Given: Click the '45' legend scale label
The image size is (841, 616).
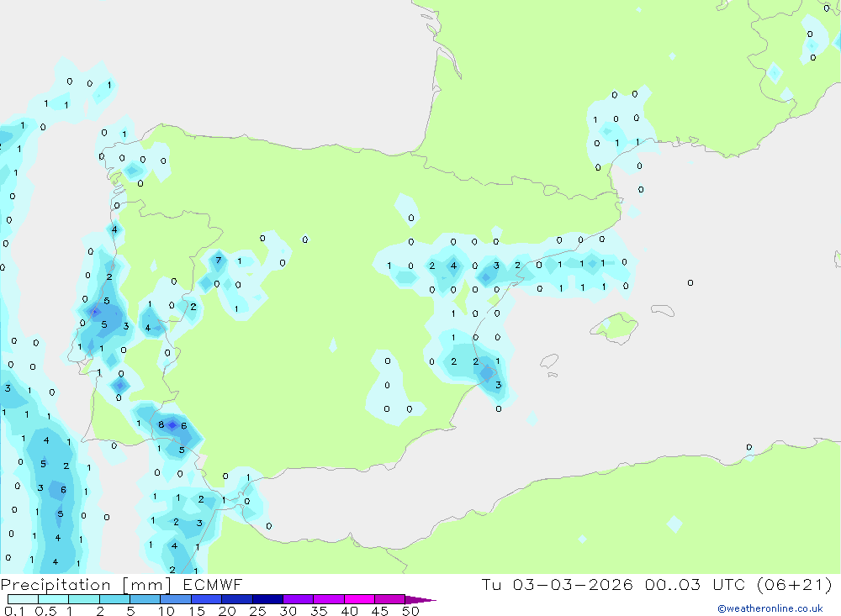Looking at the screenshot, I should point(380,611).
